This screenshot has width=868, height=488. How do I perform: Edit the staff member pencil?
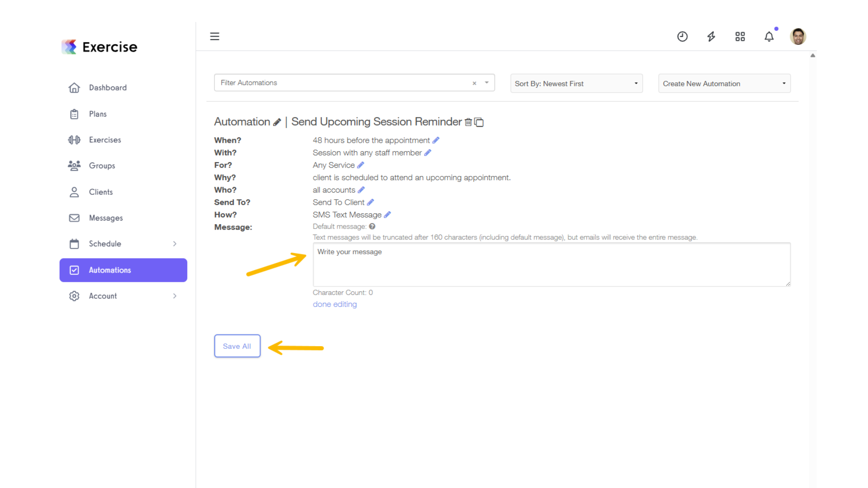(428, 153)
